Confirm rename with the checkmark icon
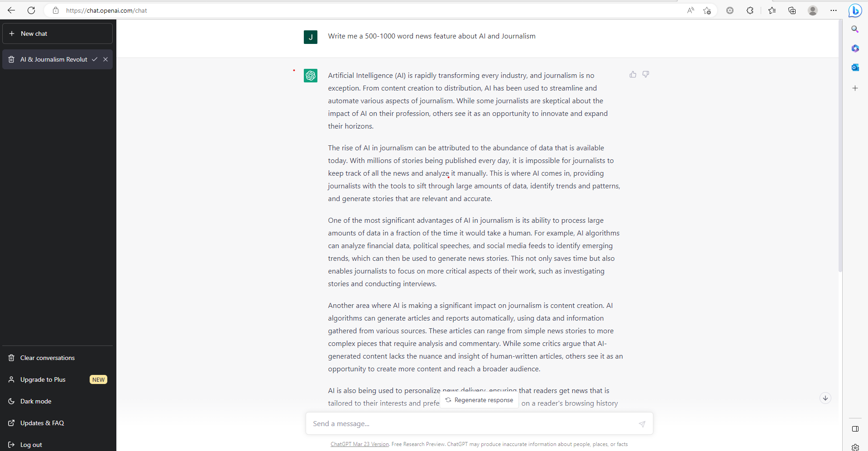The height and width of the screenshot is (451, 868). point(95,59)
